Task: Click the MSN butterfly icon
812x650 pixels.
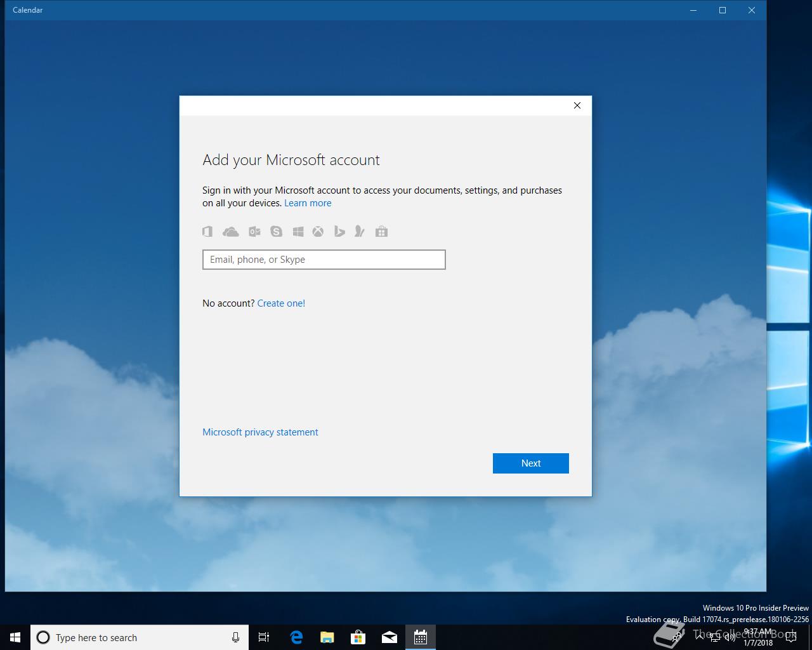Action: tap(360, 232)
